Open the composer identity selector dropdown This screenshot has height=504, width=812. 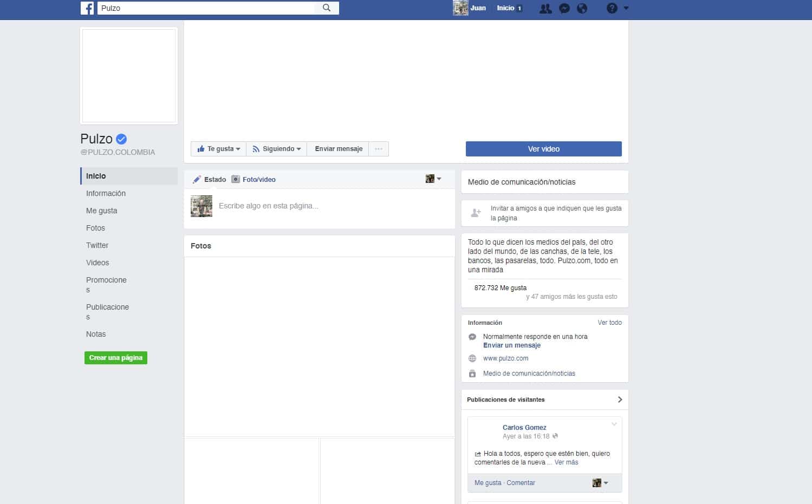point(433,179)
